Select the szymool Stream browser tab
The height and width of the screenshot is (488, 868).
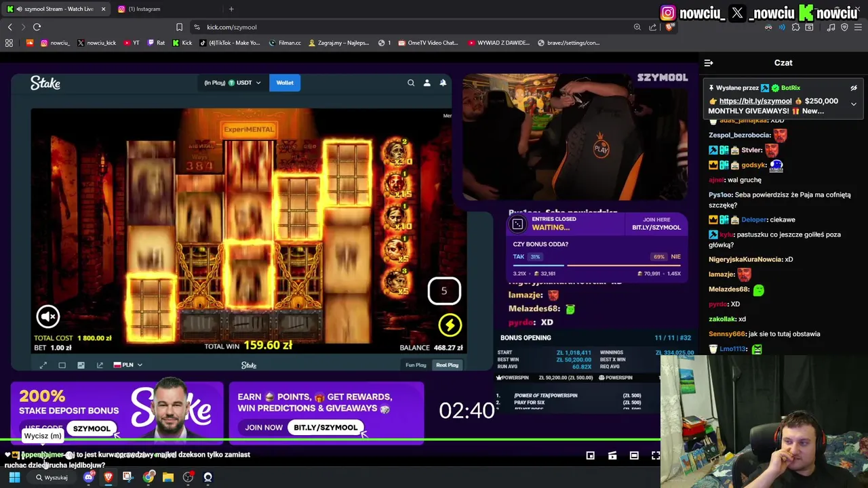click(x=56, y=9)
